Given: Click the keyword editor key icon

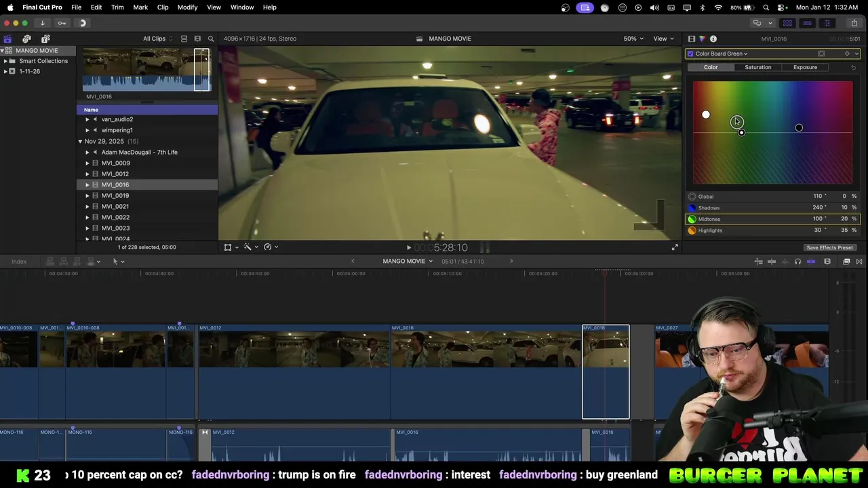Looking at the screenshot, I should pyautogui.click(x=62, y=23).
